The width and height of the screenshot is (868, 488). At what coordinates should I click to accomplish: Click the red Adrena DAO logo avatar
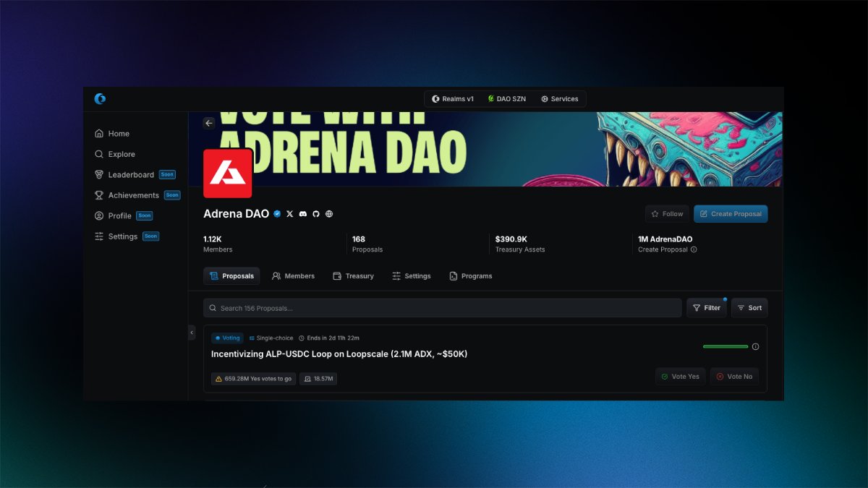click(228, 174)
